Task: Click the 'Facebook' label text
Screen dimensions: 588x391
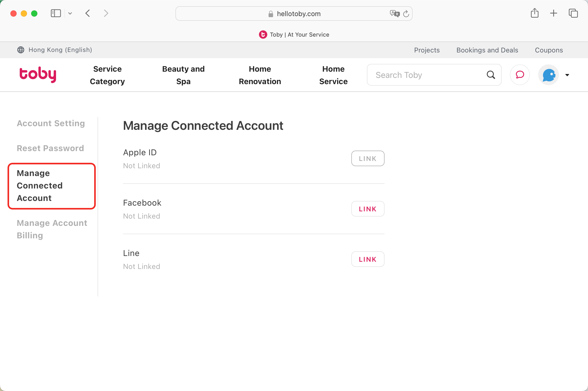Action: [x=142, y=203]
